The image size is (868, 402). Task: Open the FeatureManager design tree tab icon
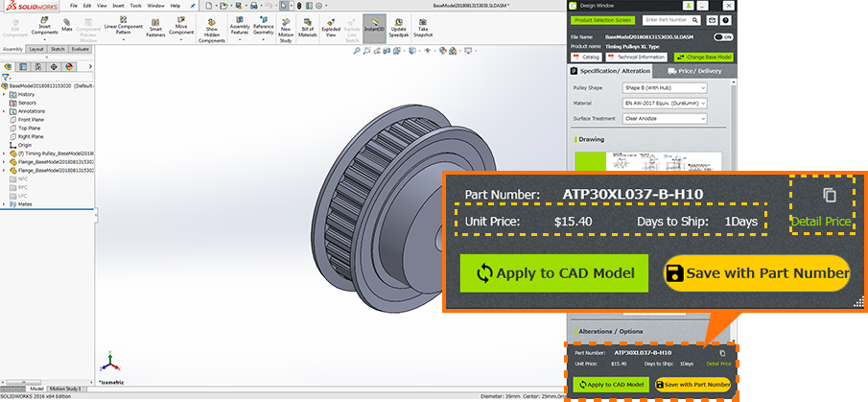pyautogui.click(x=8, y=66)
